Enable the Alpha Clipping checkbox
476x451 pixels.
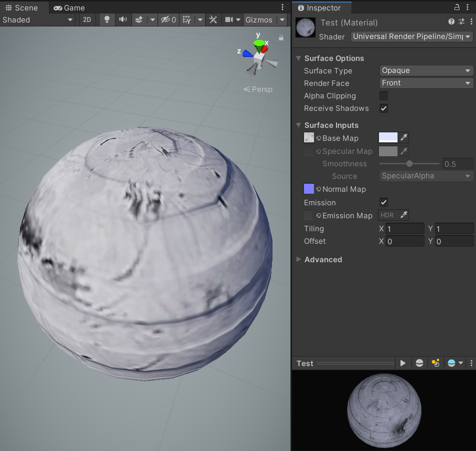[x=383, y=96]
